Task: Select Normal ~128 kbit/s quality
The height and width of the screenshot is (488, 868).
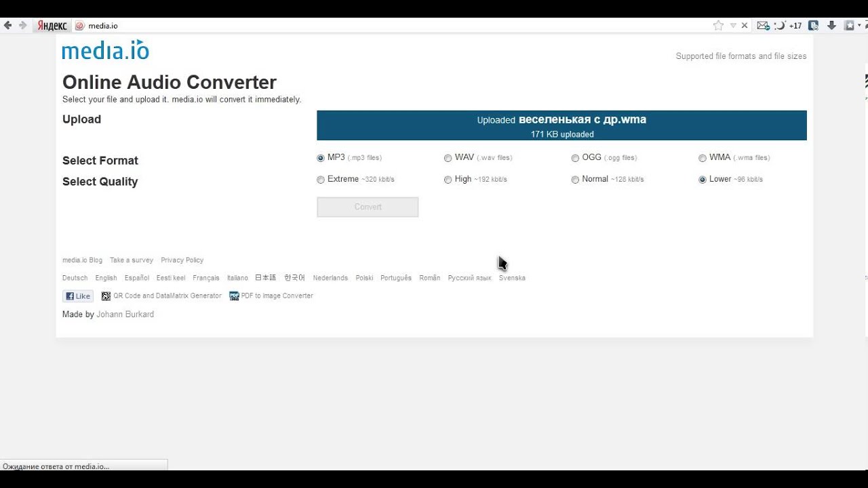Action: (x=575, y=180)
